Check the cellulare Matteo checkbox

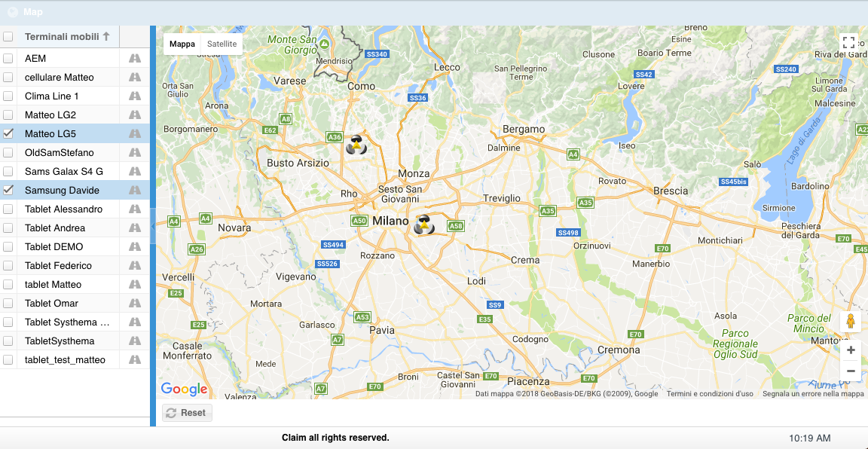coord(8,77)
